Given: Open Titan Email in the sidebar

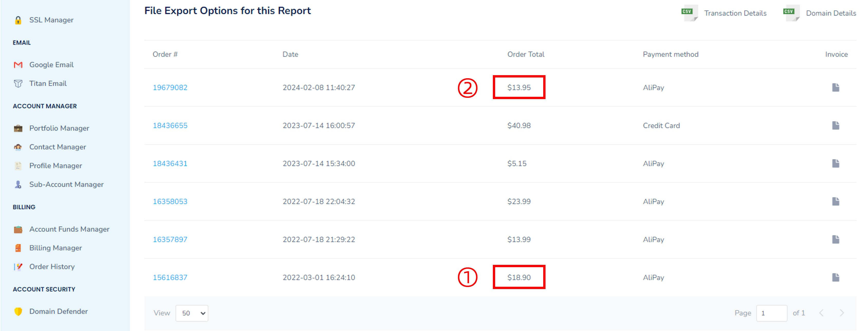Looking at the screenshot, I should [x=48, y=83].
